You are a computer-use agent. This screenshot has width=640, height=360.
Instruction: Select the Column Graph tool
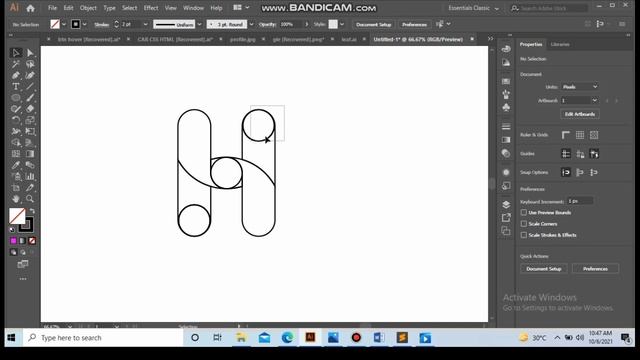coord(30,176)
